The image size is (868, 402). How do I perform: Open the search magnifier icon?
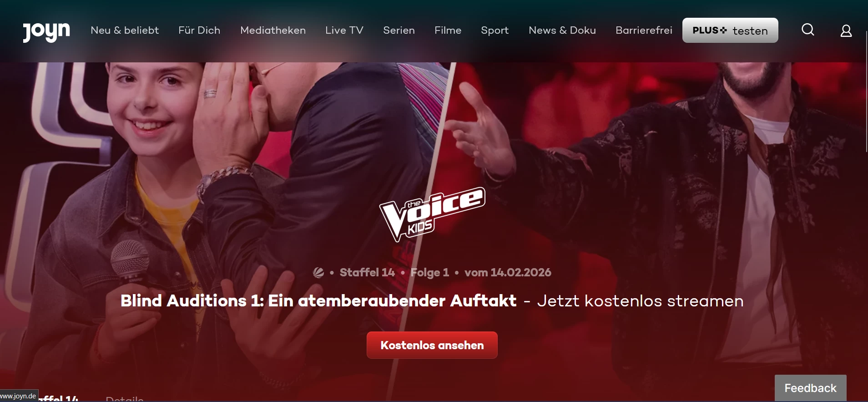[808, 30]
